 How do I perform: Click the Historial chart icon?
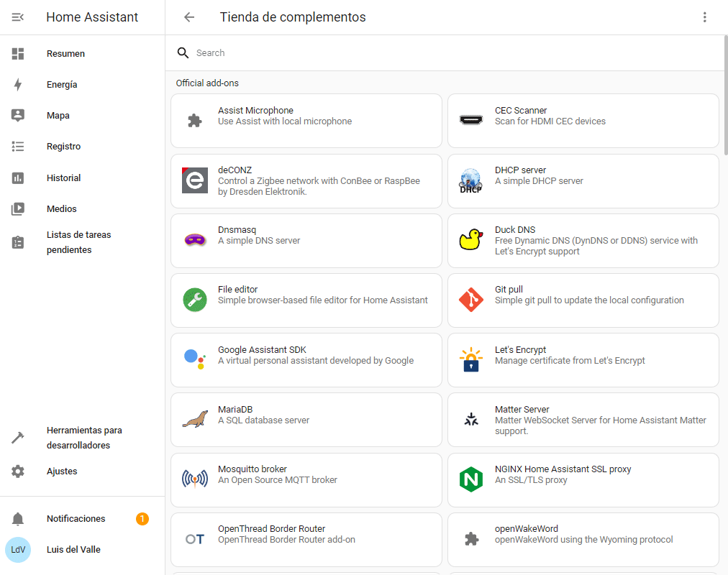tap(18, 178)
